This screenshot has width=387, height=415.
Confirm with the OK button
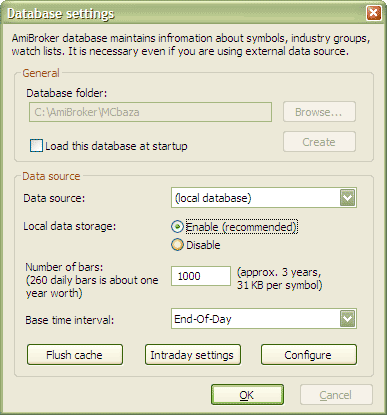247,395
